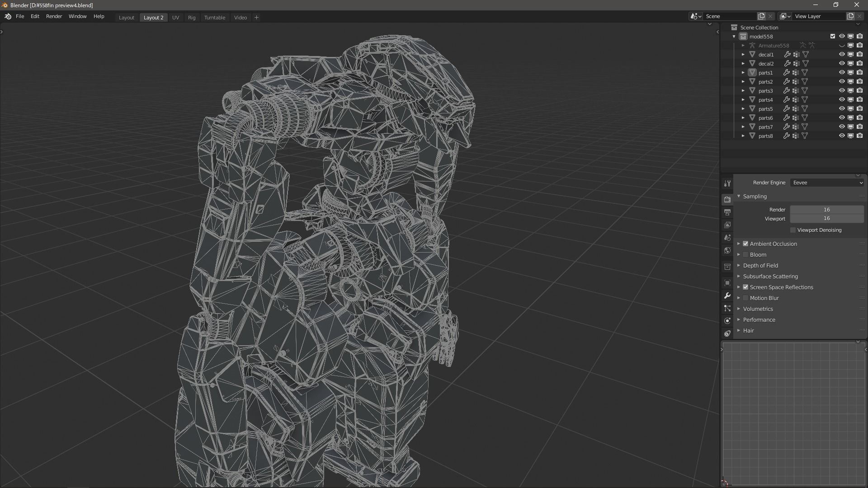
Task: Open the Object properties tab
Action: point(727,283)
